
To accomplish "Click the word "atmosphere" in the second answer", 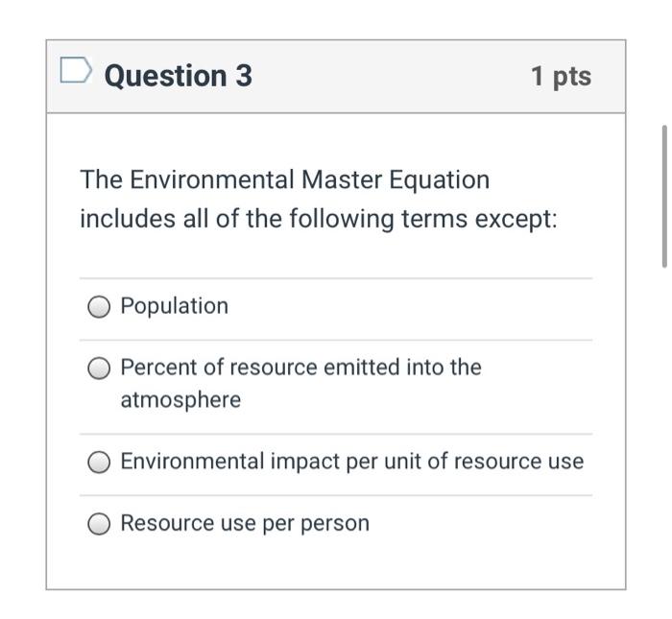I will click(x=180, y=400).
